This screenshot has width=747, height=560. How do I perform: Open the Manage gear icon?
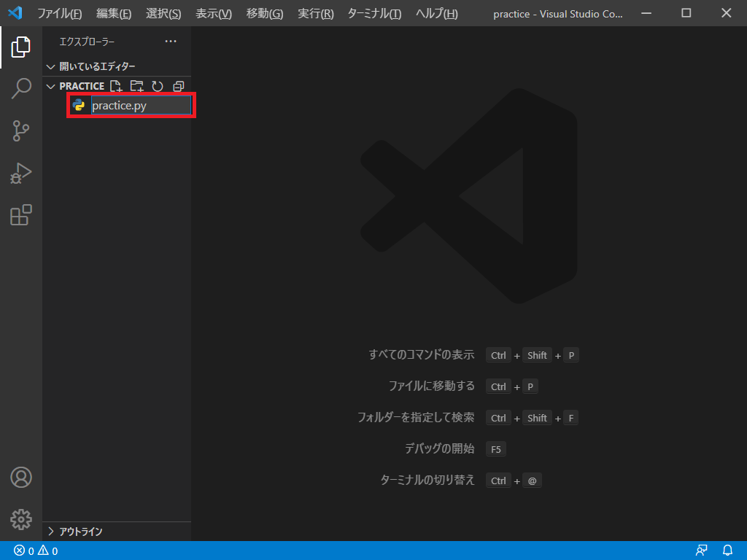[21, 519]
